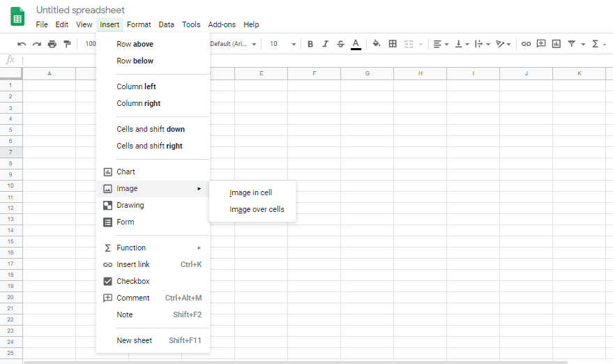Select column H header
613x364 pixels.
(x=421, y=73)
